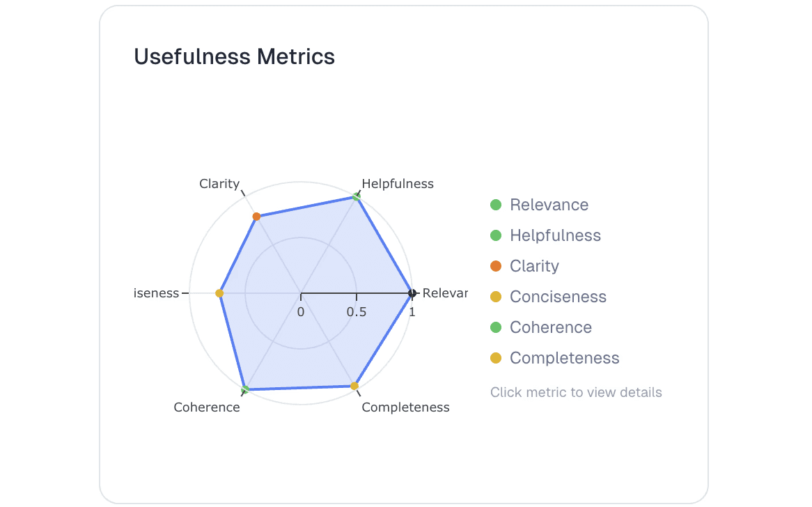Click the Completeness data point on the radar
The image size is (812, 507).
[354, 386]
